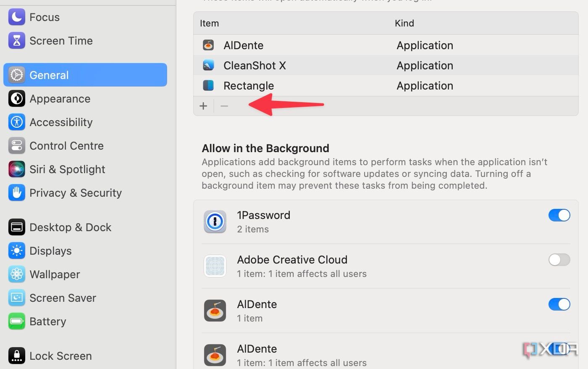This screenshot has width=588, height=369.
Task: Open Screen Time hourglass icon
Action: coord(17,41)
